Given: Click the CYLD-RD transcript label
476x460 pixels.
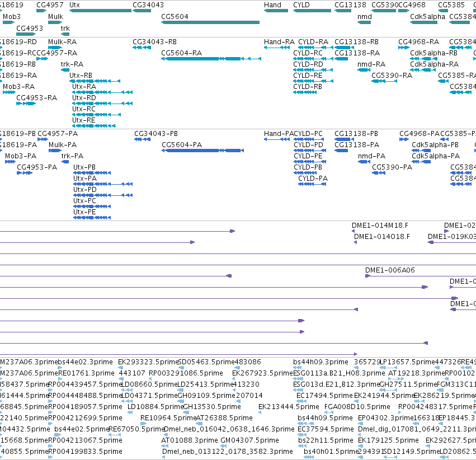Looking at the screenshot, I should tap(308, 64).
